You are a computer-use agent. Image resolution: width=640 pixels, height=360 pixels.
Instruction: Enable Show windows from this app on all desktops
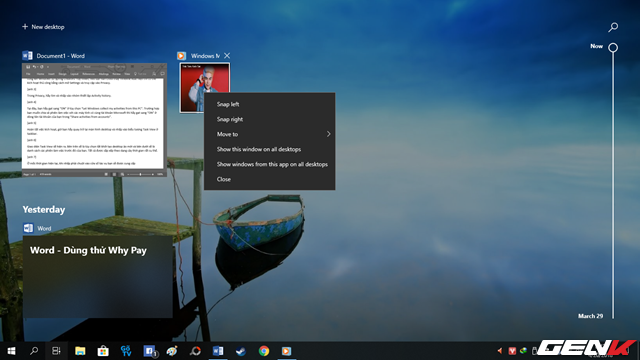click(270, 164)
